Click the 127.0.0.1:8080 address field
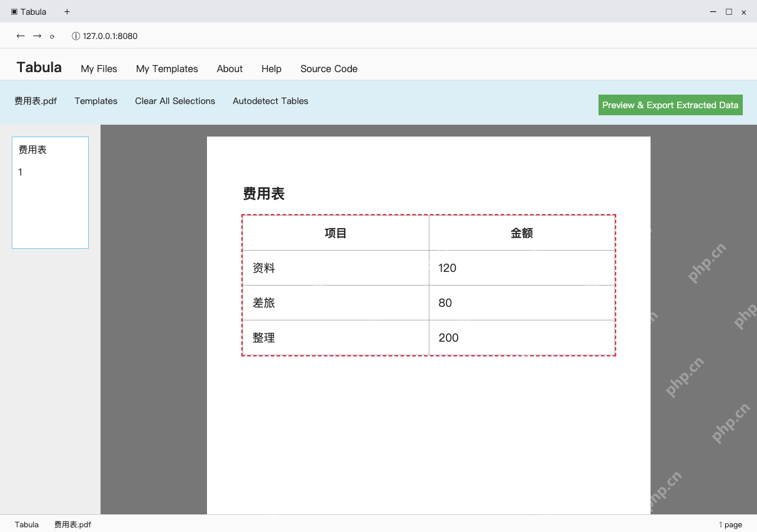This screenshot has height=532, width=757. click(x=110, y=36)
